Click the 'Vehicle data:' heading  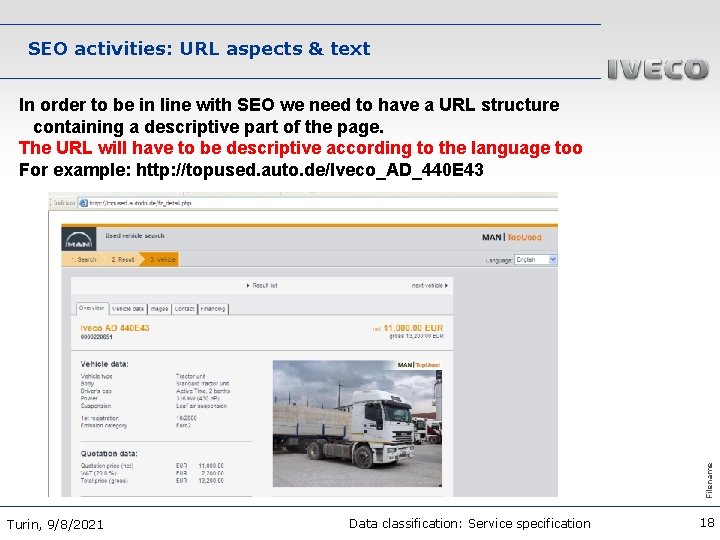click(104, 364)
